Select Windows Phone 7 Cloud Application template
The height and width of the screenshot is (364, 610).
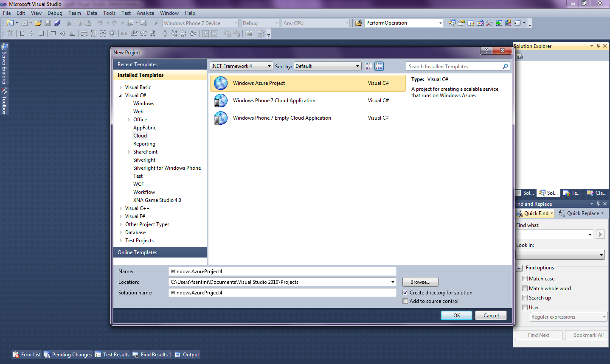click(308, 101)
